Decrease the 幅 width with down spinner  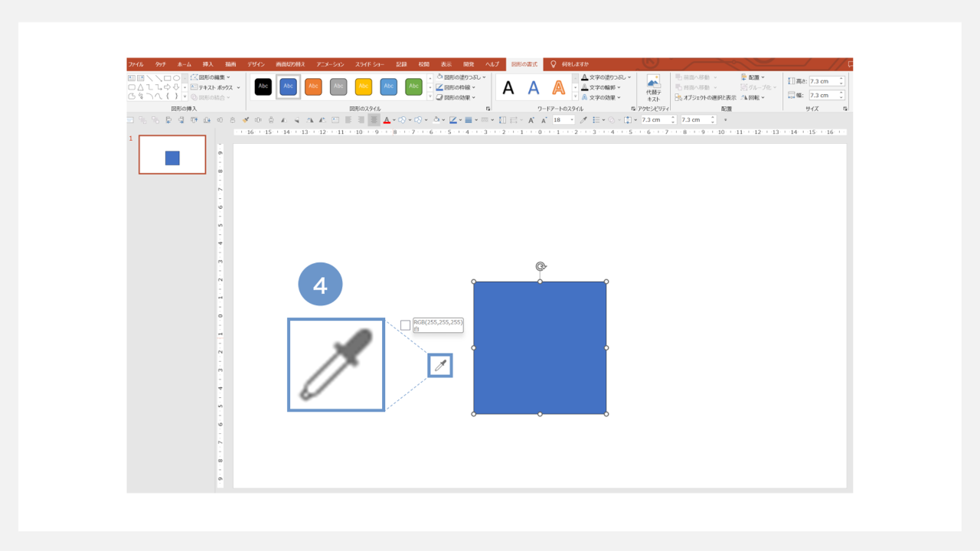tap(841, 98)
